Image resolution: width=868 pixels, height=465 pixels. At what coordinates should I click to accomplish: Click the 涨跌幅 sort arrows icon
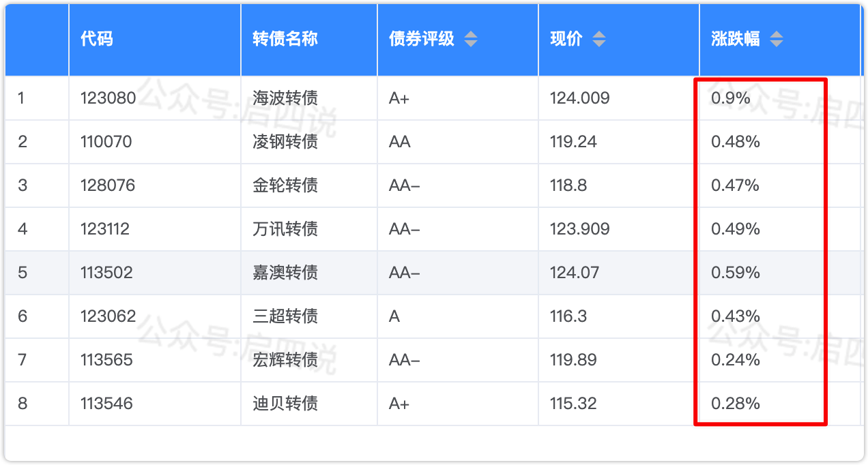click(x=776, y=39)
